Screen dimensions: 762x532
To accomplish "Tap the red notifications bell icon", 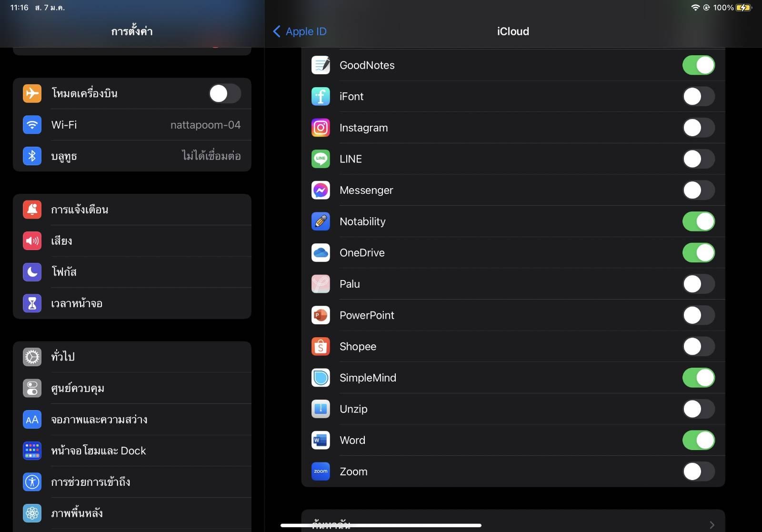I will [x=32, y=210].
